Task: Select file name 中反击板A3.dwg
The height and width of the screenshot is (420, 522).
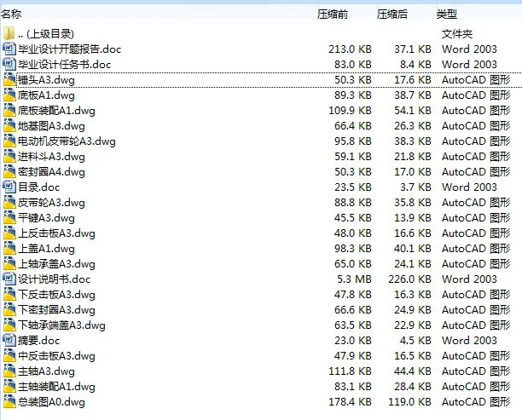Action: click(x=56, y=356)
